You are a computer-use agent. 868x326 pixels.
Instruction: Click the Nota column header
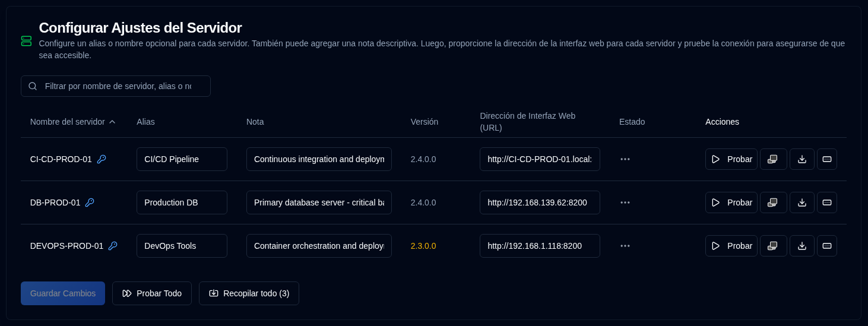pyautogui.click(x=255, y=122)
